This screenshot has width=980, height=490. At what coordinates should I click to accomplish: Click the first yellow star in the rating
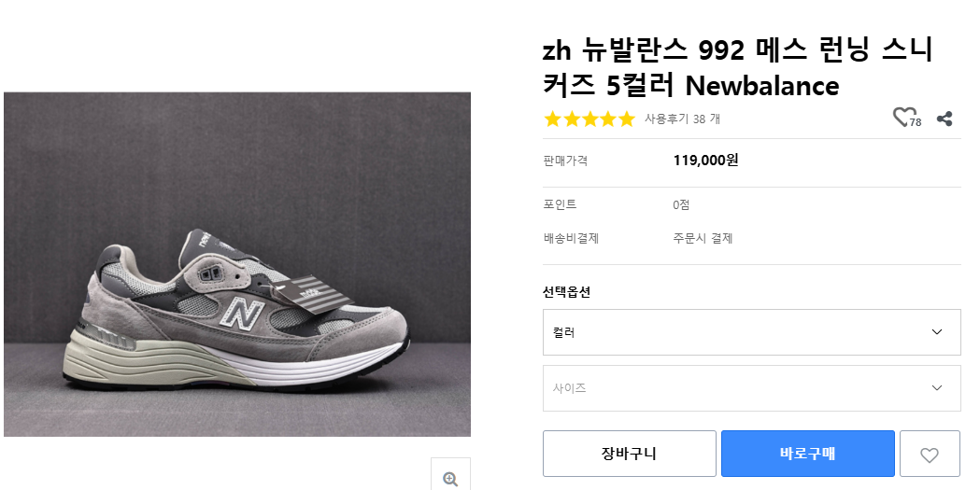[x=552, y=119]
